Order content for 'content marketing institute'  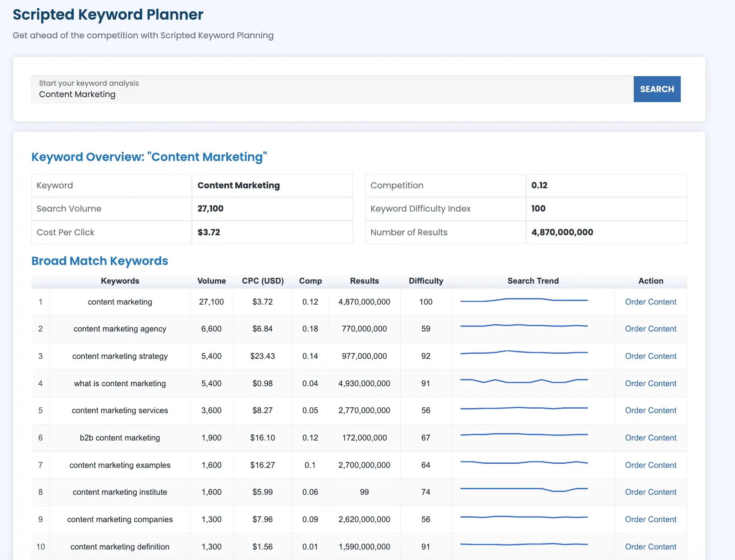click(x=651, y=492)
